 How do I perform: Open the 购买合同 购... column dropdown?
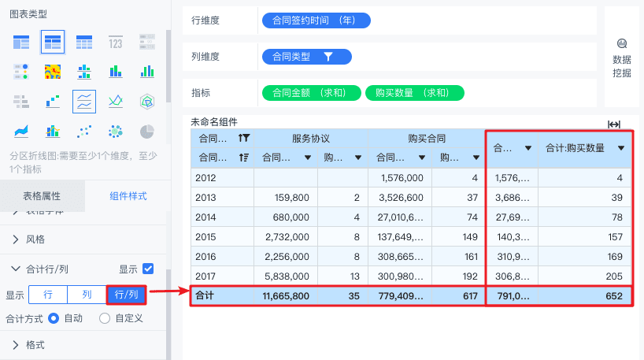pos(476,158)
